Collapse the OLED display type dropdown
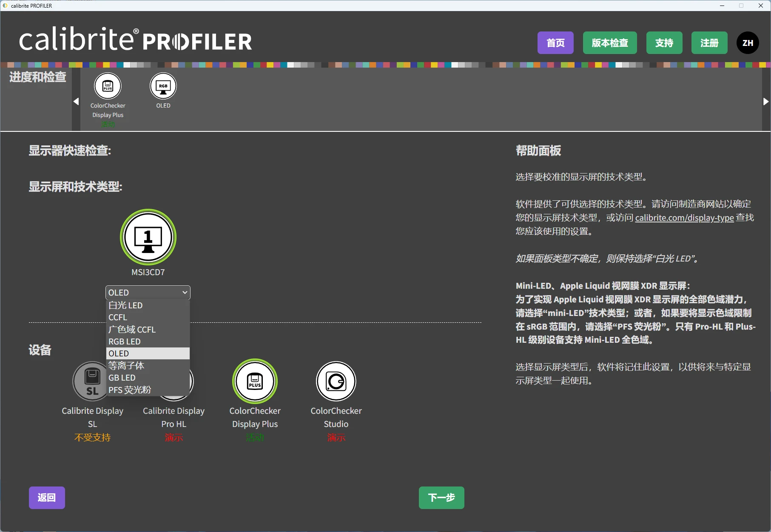The image size is (771, 532). tap(148, 293)
